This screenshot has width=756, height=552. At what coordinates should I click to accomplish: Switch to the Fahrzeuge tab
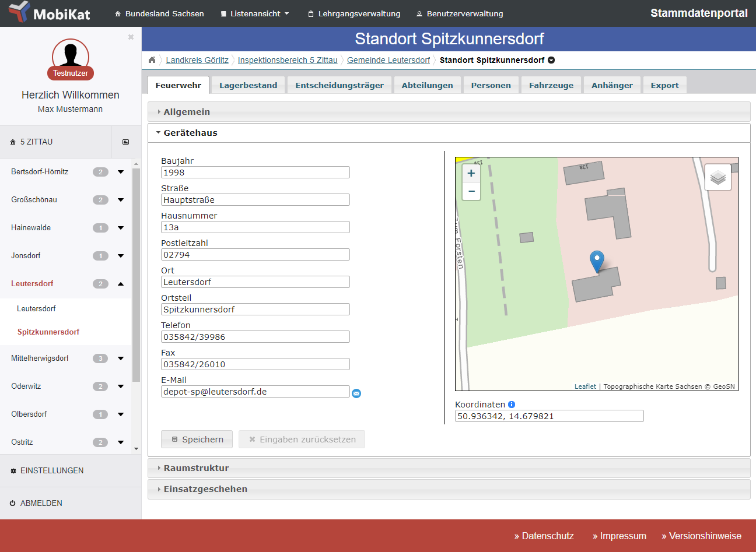coord(551,85)
